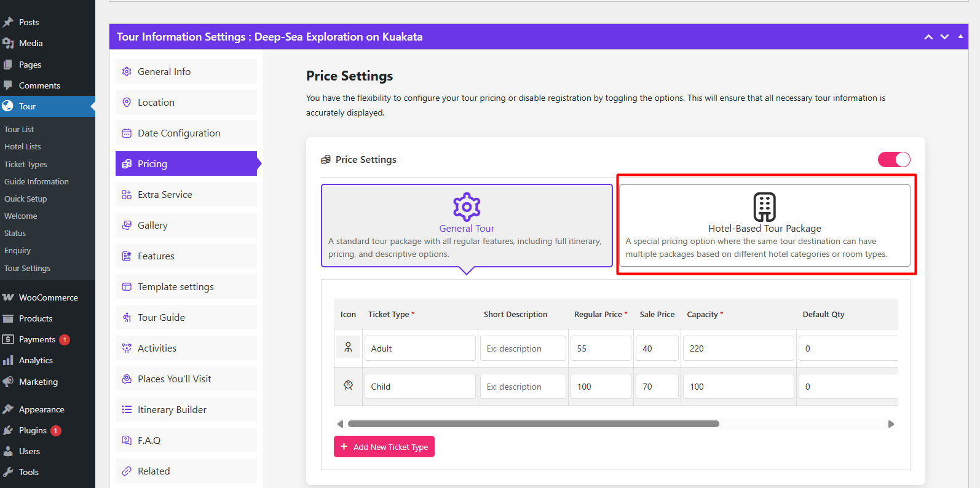Click the Adult Regular Price field

click(x=600, y=348)
